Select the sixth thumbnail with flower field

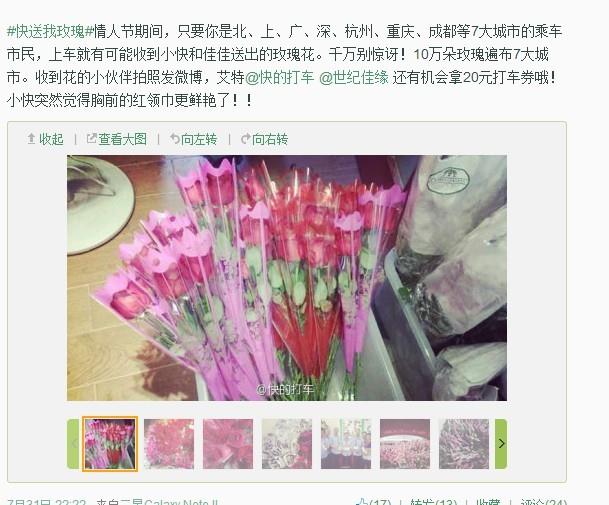click(405, 444)
